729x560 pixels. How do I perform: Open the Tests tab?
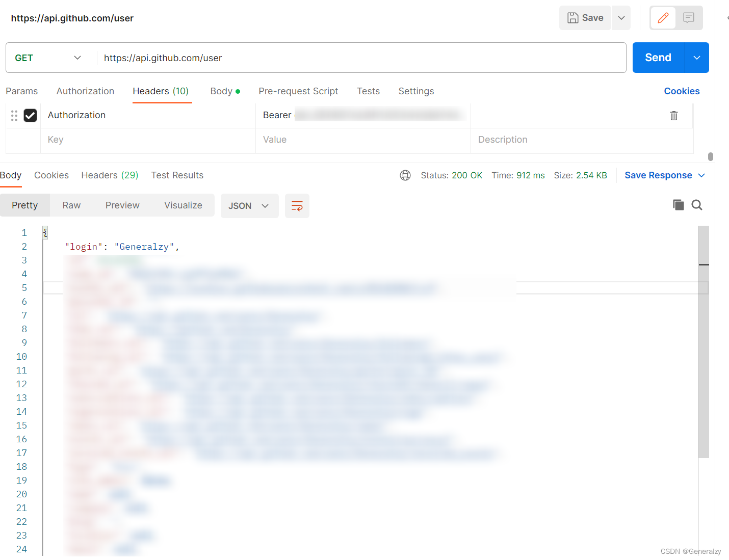[x=368, y=91]
